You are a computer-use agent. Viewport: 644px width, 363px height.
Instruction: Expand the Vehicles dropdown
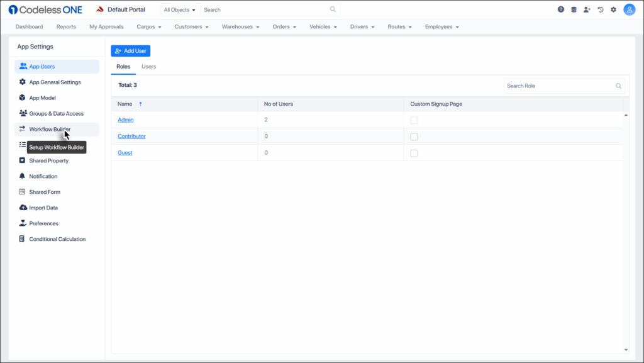tap(323, 26)
